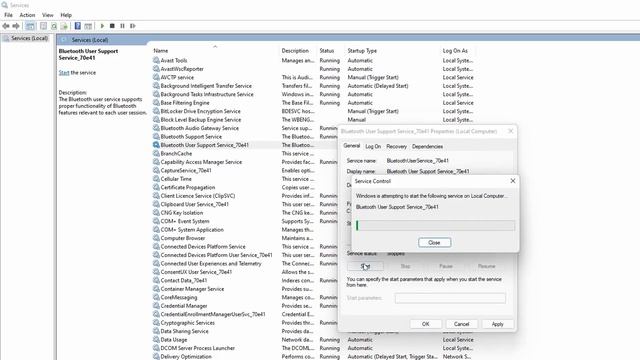Image resolution: width=640 pixels, height=360 pixels.
Task: Click Apply in the Properties dialog
Action: (497, 324)
